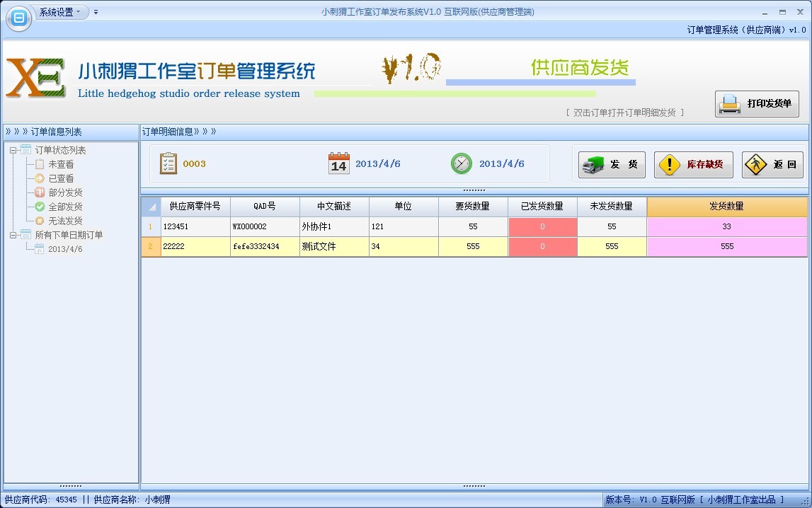Click the 要货数量 column header
Screen dimensions: 812x508
click(473, 207)
